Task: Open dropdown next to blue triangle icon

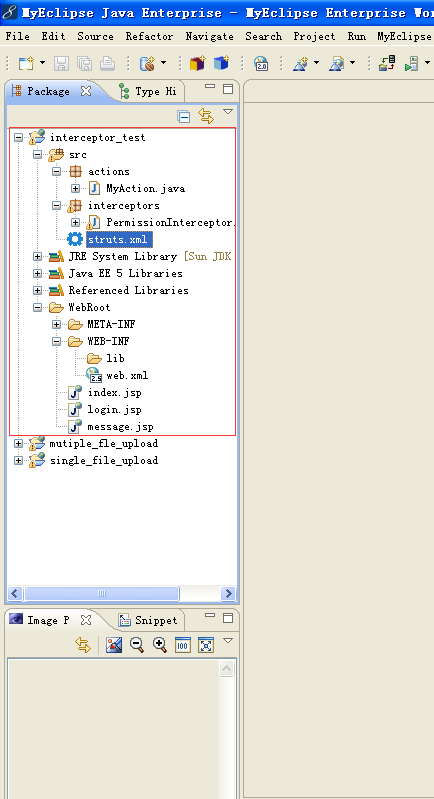Action: [x=316, y=63]
